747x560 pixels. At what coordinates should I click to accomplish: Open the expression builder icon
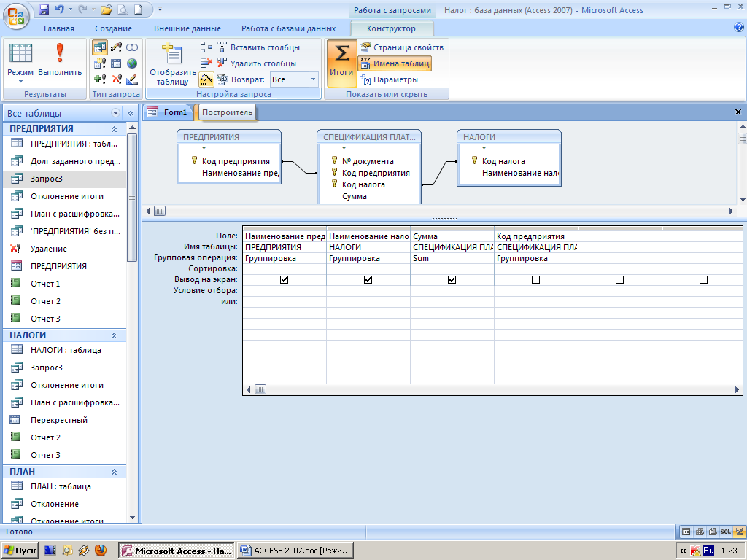point(206,79)
